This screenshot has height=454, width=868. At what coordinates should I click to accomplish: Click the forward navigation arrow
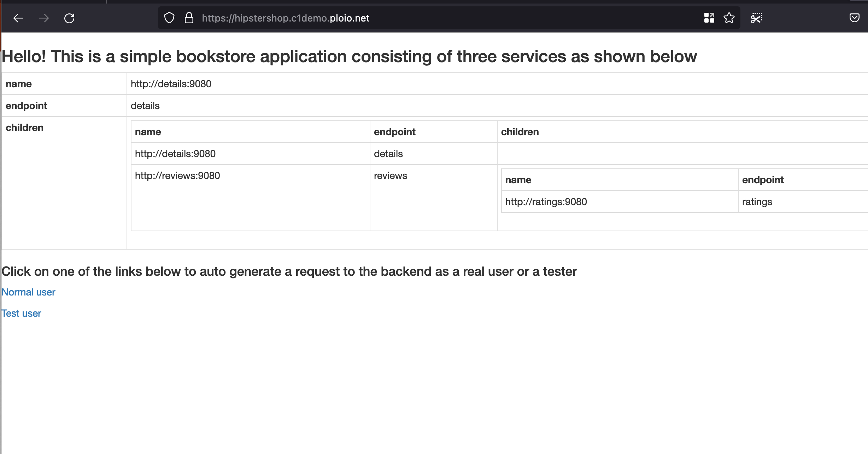coord(44,18)
